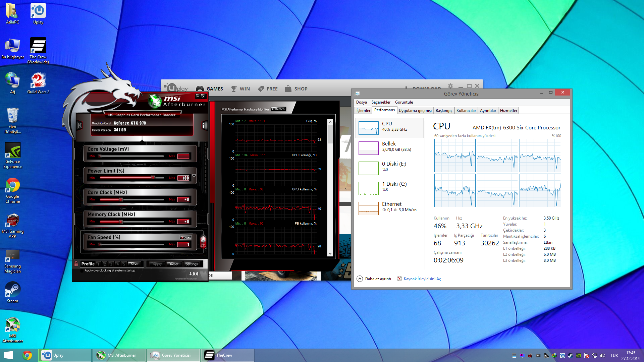Click the network tray icon

[x=594, y=356]
